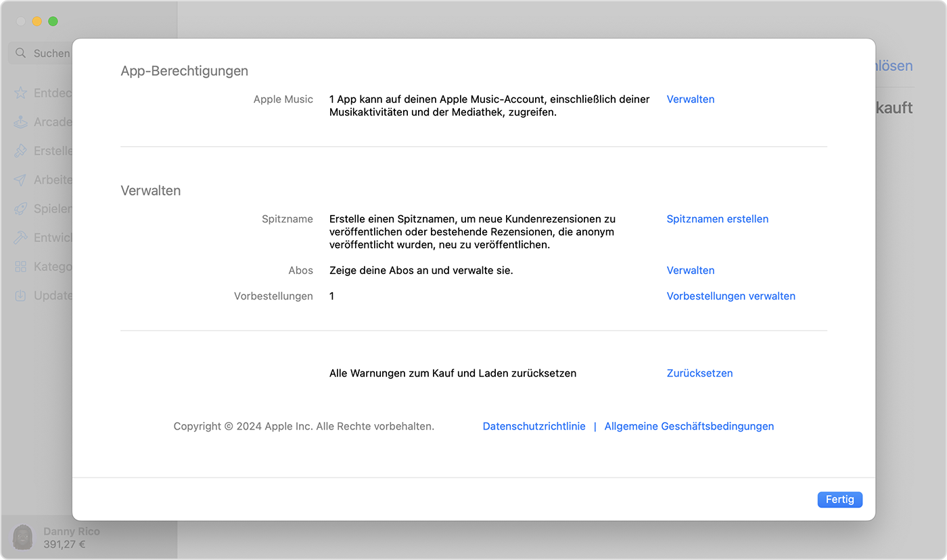Viewport: 947px width, 560px height.
Task: Click Vorbestellungen verwalten
Action: 731,296
